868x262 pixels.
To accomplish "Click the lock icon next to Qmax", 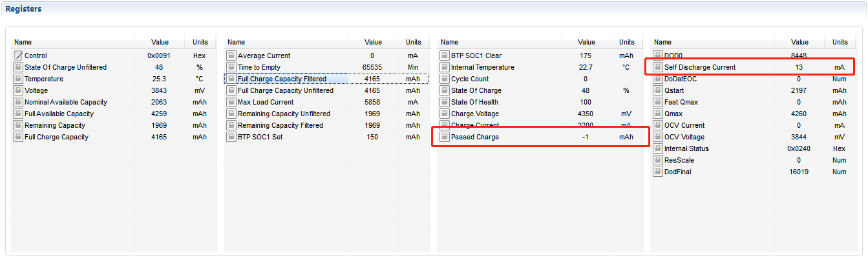I will pos(658,114).
